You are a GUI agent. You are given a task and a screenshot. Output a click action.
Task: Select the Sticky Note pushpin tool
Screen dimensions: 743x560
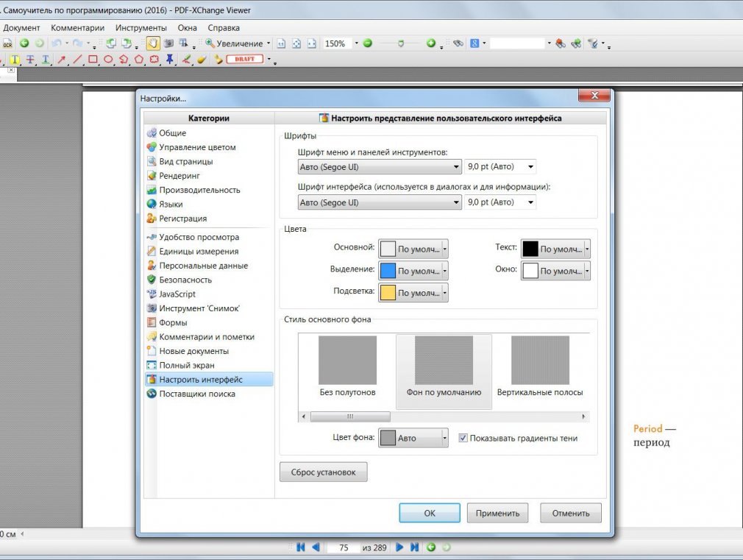click(170, 60)
